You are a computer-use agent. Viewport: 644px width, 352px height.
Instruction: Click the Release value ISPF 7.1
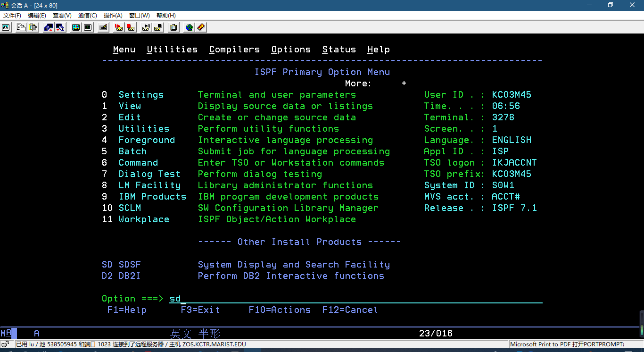coord(514,208)
